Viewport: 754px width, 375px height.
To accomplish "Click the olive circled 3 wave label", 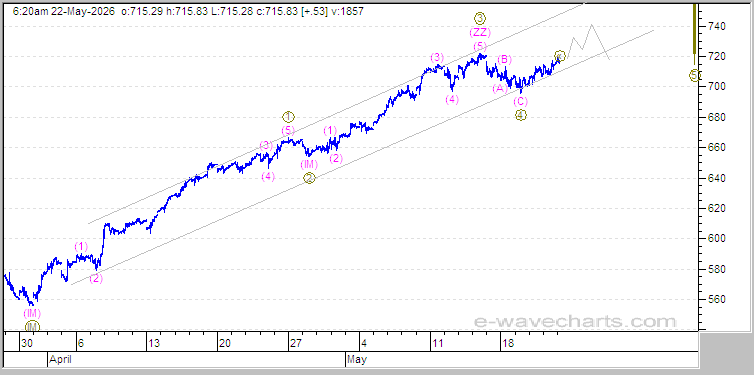I will pyautogui.click(x=480, y=19).
